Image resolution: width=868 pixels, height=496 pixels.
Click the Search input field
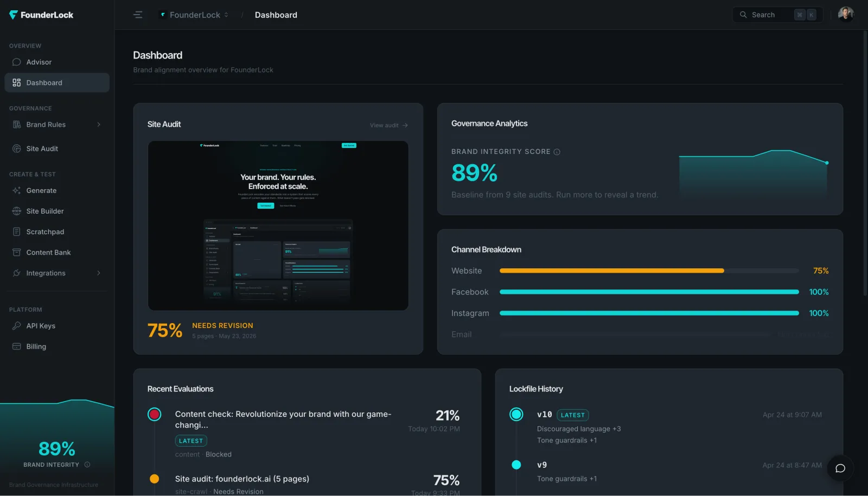point(777,15)
